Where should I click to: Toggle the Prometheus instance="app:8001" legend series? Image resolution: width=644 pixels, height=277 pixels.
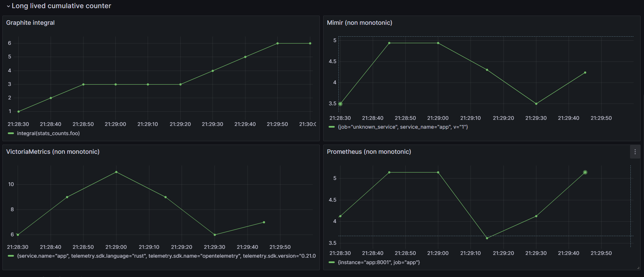(379, 262)
